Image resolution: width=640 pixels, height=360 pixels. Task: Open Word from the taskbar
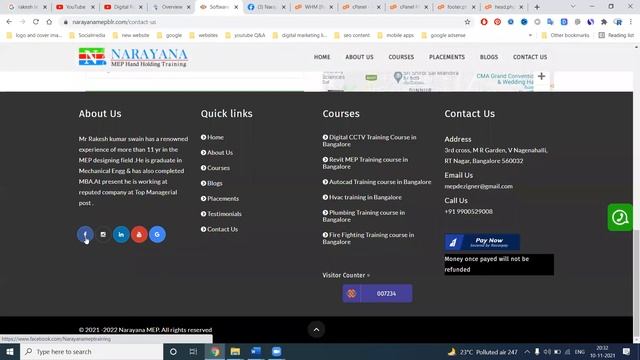tap(256, 351)
